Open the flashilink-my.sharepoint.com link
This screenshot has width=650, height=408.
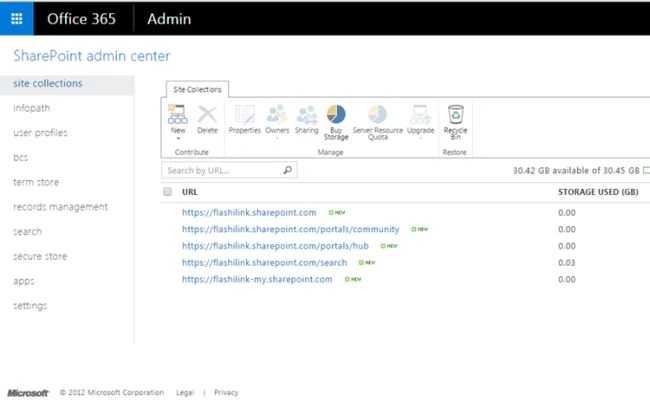pos(257,279)
